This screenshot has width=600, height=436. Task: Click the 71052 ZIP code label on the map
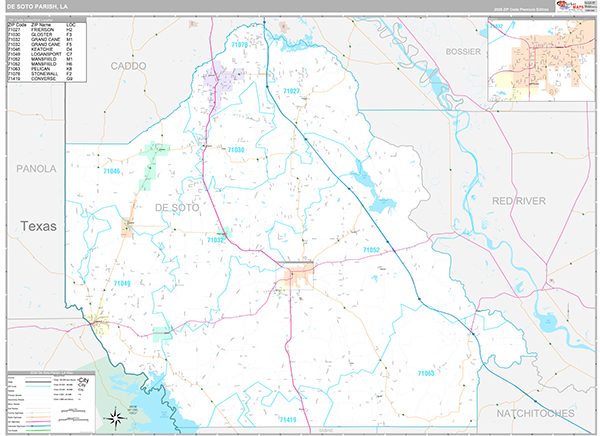point(371,250)
